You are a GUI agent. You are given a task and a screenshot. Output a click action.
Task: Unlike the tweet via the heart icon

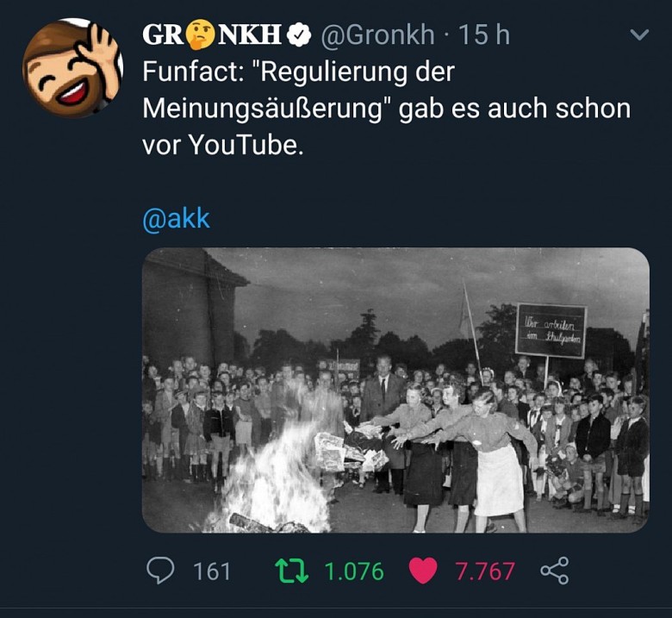(x=423, y=571)
